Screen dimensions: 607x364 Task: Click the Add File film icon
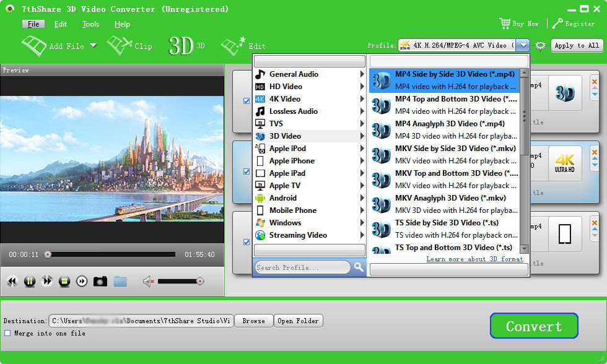(x=34, y=46)
